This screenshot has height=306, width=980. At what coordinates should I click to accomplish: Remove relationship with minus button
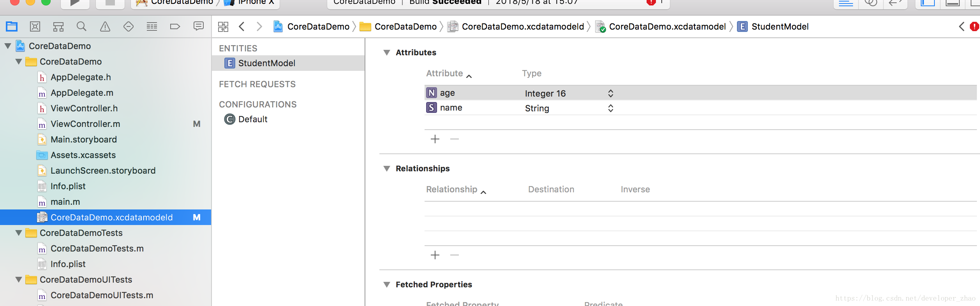(x=455, y=255)
